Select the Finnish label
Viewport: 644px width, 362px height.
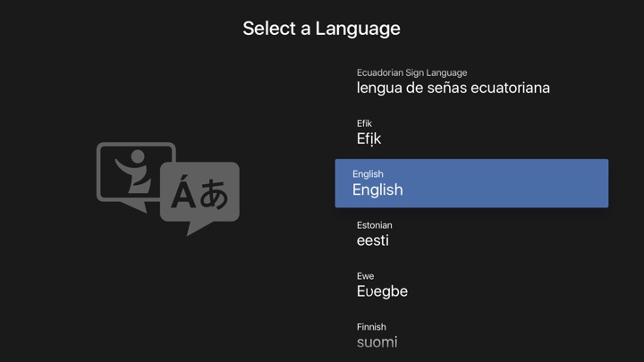[371, 327]
